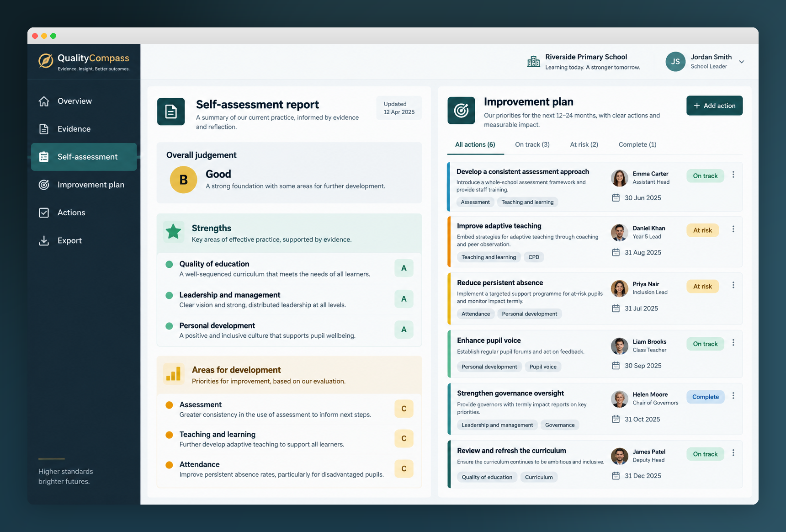The width and height of the screenshot is (786, 532).
Task: Switch to the All actions (6) tab
Action: point(475,144)
